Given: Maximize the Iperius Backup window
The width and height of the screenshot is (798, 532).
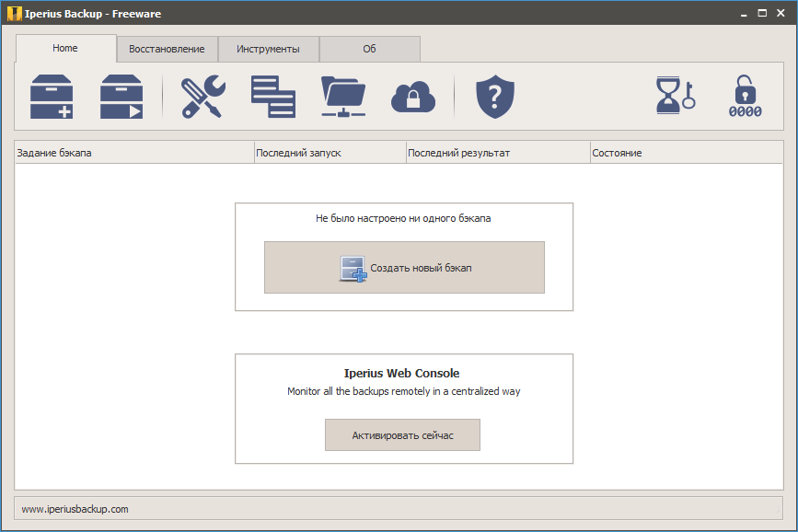Looking at the screenshot, I should click(762, 14).
